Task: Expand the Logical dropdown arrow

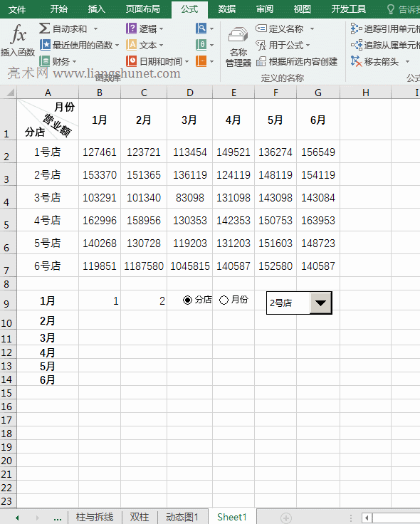Action: [x=161, y=29]
